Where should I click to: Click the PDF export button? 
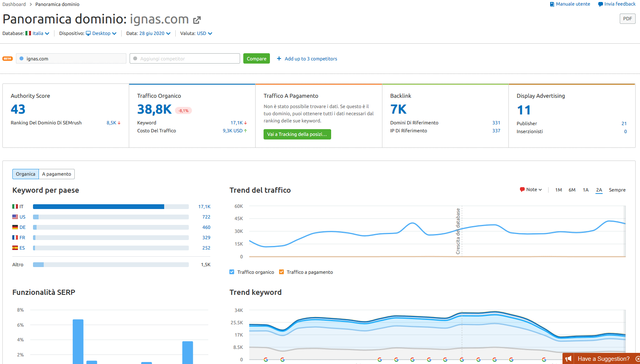[628, 19]
